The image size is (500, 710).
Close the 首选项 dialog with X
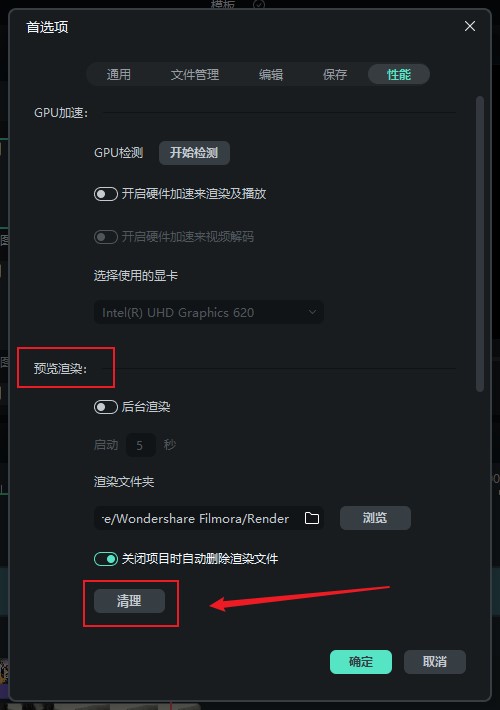(470, 26)
